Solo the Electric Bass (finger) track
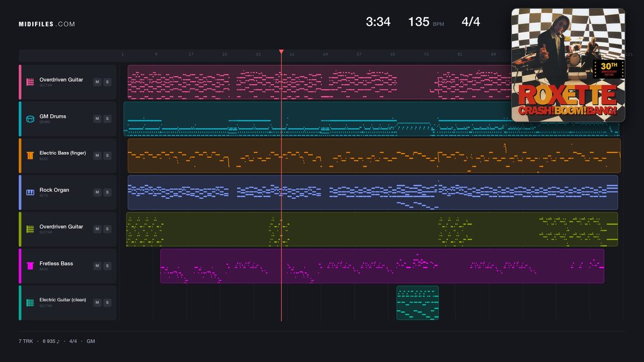 [x=107, y=156]
